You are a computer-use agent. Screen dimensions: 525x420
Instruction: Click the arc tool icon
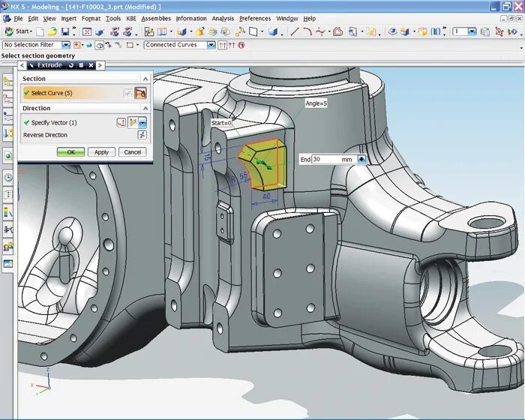[307, 31]
